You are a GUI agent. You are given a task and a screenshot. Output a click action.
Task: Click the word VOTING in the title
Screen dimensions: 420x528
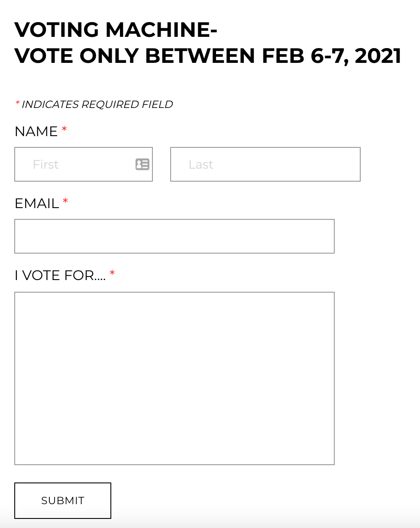(57, 30)
